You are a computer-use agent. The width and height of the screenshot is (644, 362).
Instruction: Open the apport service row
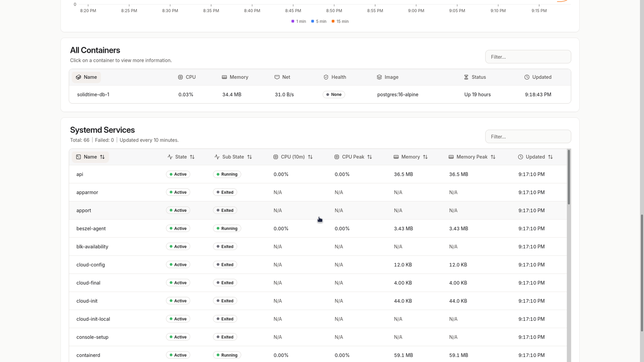click(x=318, y=210)
